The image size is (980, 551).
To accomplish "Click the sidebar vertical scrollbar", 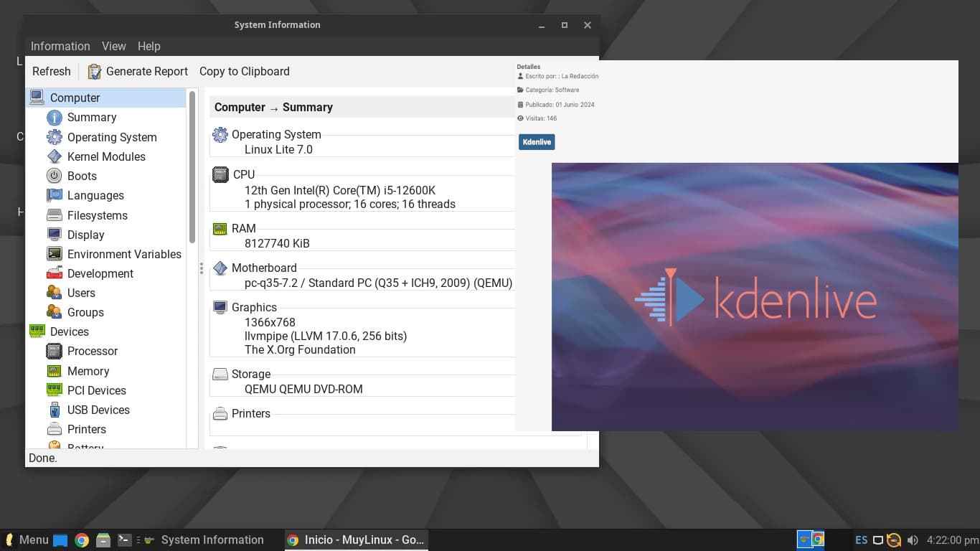I will click(x=192, y=166).
